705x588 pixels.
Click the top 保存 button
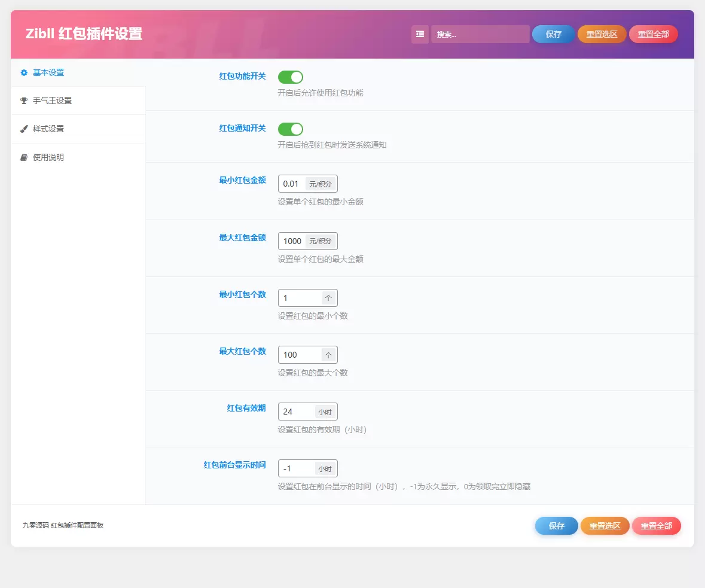pos(554,34)
